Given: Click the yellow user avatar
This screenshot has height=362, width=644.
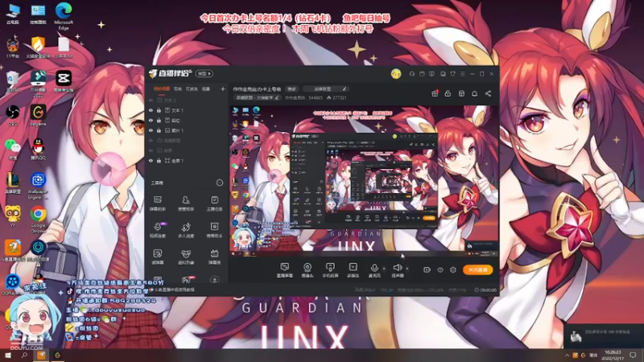Looking at the screenshot, I should tap(395, 74).
